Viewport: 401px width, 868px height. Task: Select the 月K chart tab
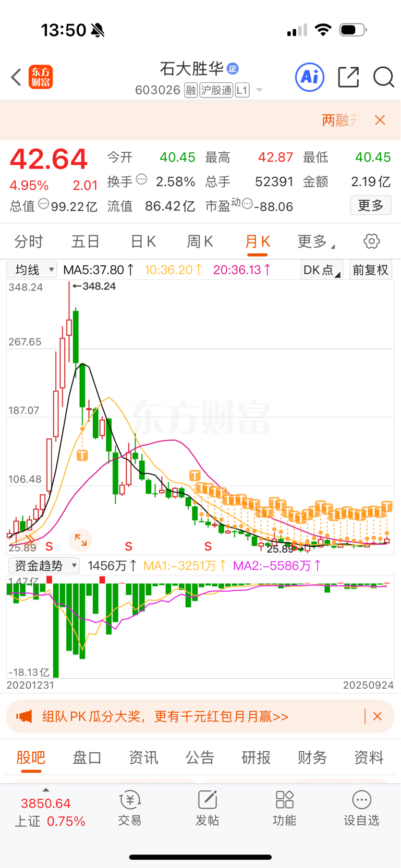[x=258, y=241]
